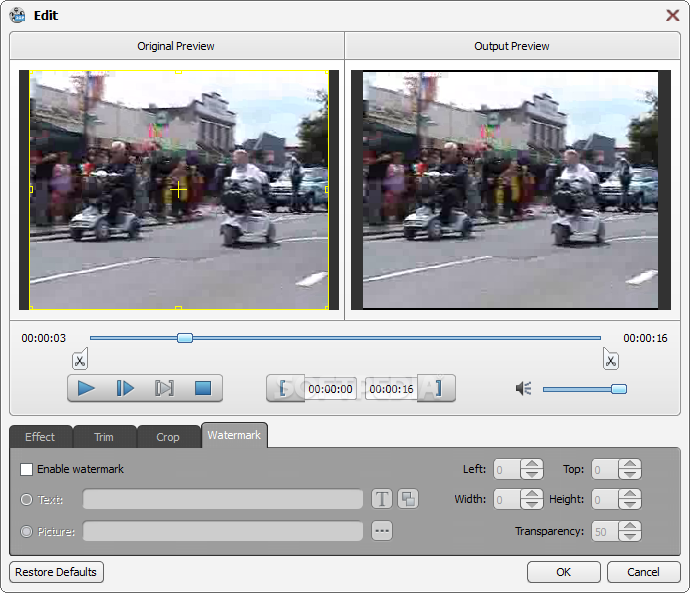
Task: Close the Edit dialog
Action: pos(672,15)
